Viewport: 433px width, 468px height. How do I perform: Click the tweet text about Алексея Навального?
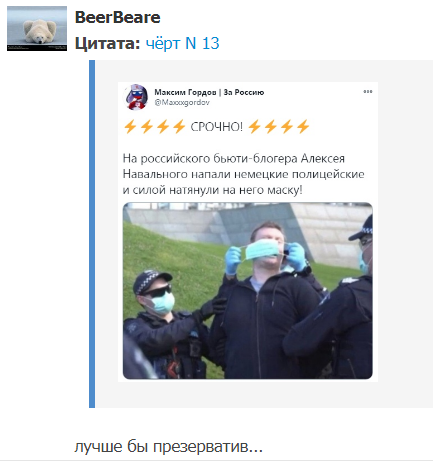243,174
